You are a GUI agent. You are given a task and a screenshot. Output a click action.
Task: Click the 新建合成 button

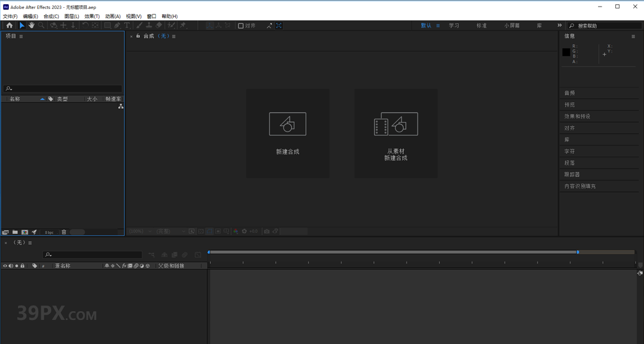click(287, 133)
